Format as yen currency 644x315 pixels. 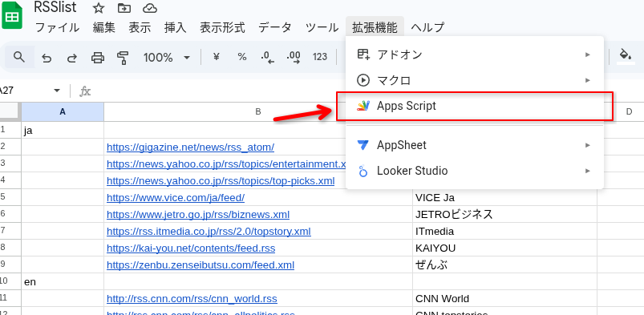click(216, 57)
